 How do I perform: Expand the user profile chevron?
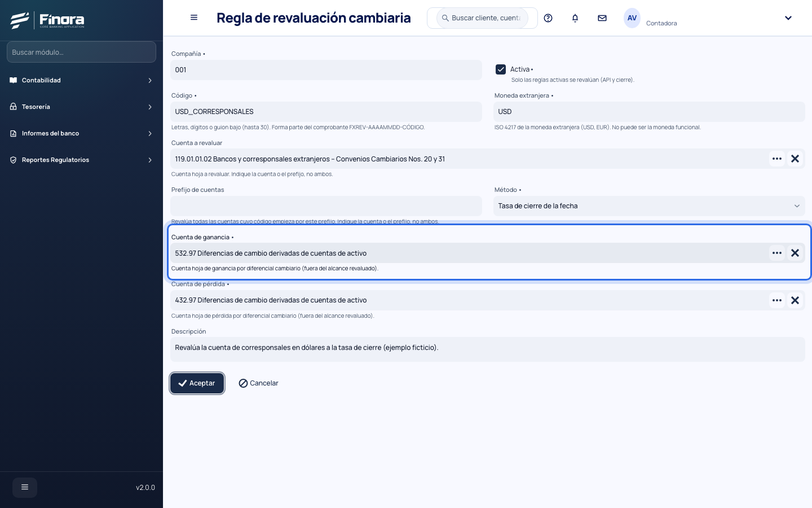tap(788, 18)
